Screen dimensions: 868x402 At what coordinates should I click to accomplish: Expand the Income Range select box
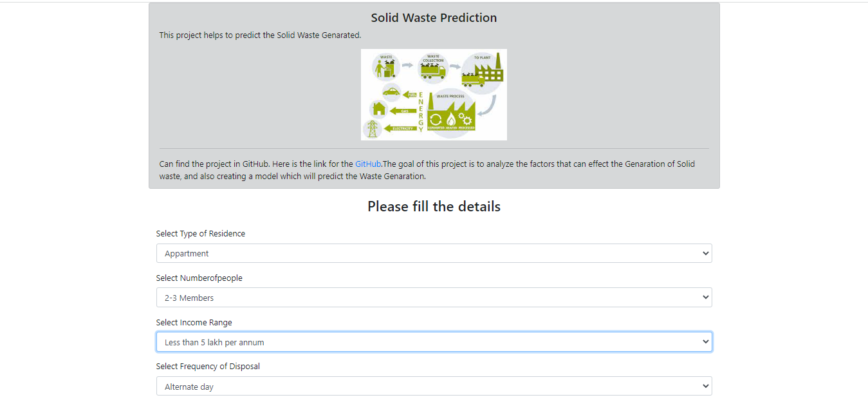[434, 341]
